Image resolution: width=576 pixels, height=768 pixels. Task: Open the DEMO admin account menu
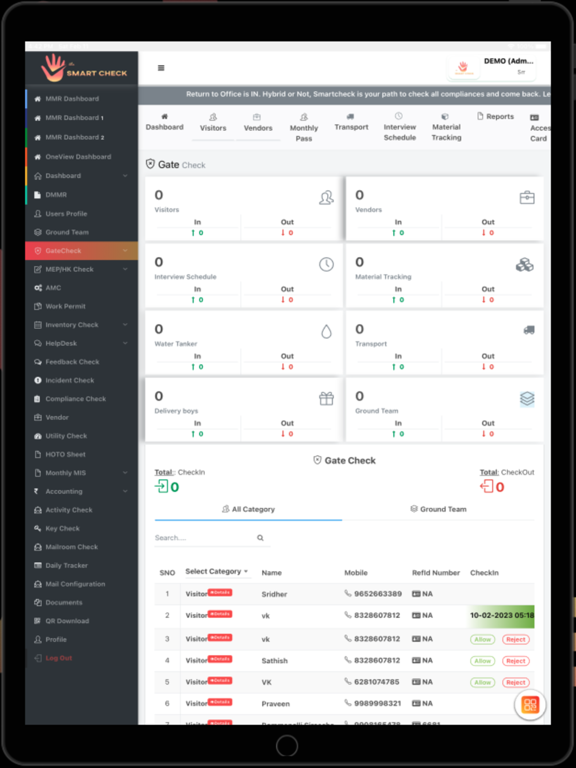pyautogui.click(x=492, y=68)
